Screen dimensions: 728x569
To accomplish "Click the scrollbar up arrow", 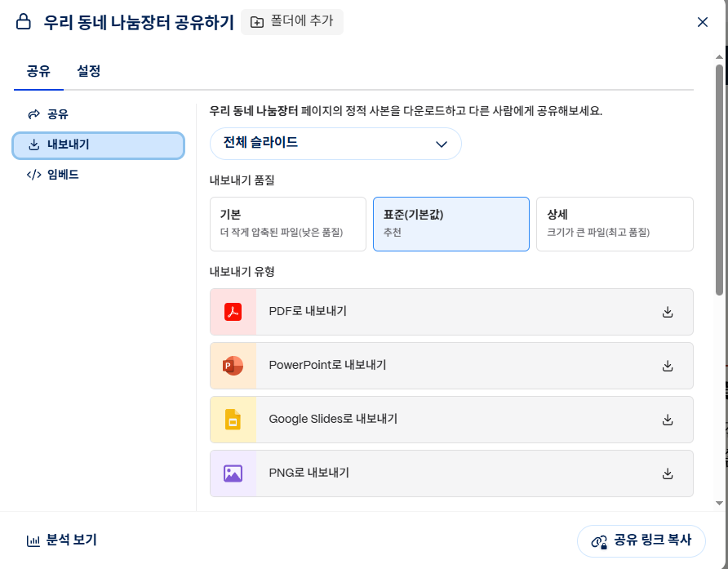I will tap(719, 56).
